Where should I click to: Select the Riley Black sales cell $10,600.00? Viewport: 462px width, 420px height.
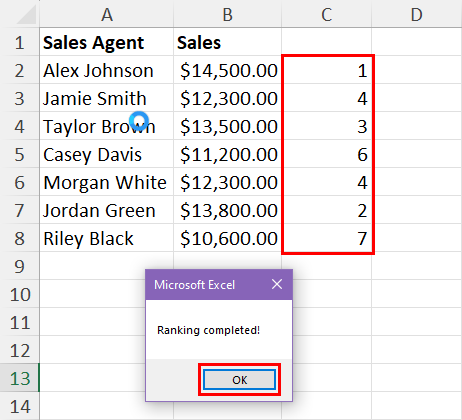[x=227, y=238]
